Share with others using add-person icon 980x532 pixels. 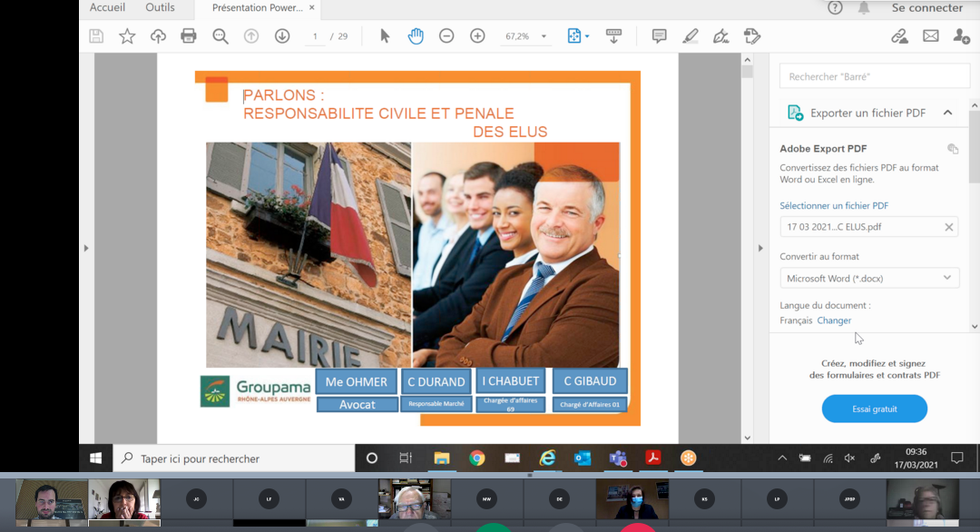point(961,36)
